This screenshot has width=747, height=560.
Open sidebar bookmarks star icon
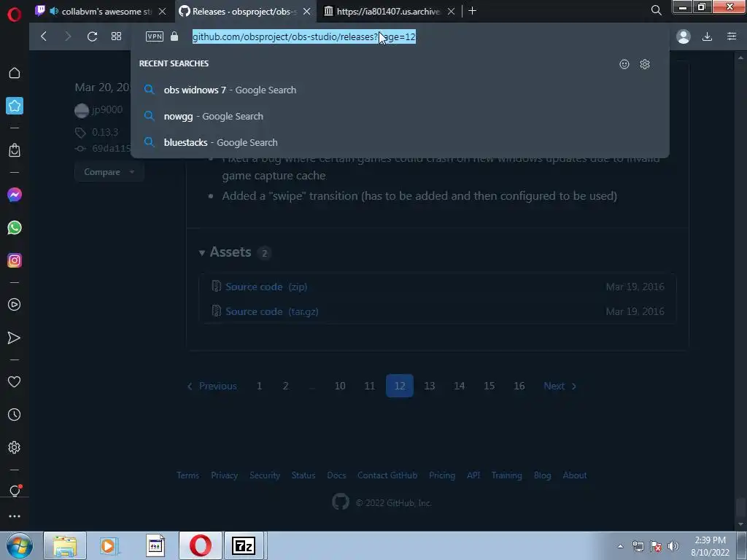click(15, 106)
